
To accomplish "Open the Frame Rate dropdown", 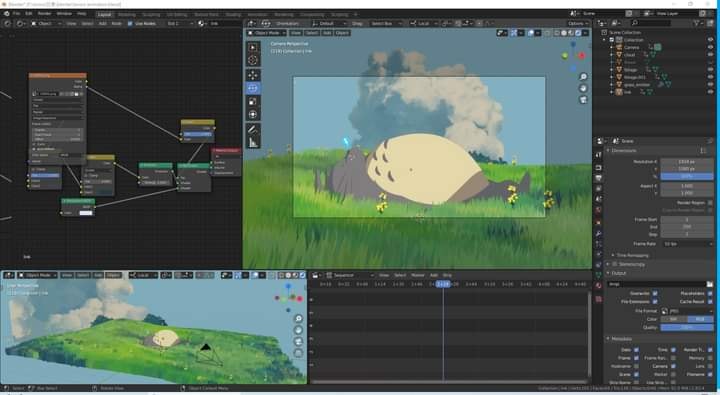I will tap(687, 244).
